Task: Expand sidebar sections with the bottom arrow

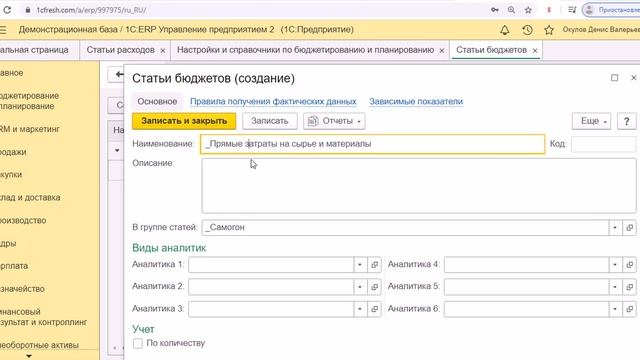Action: [x=29, y=356]
